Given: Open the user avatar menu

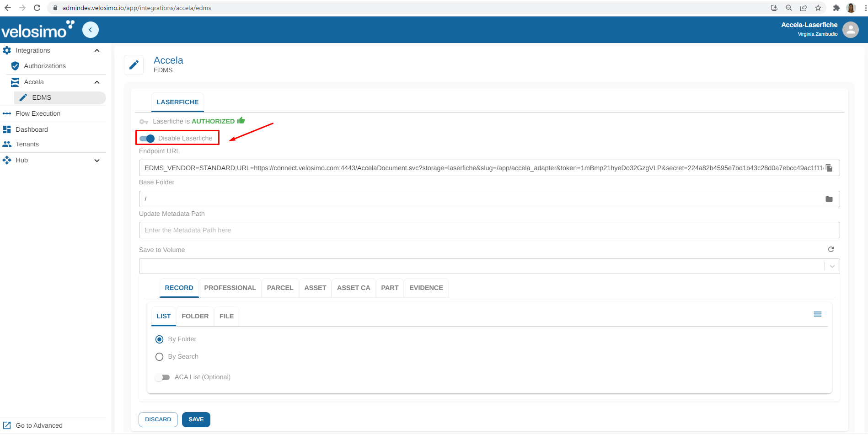Looking at the screenshot, I should click(x=851, y=30).
